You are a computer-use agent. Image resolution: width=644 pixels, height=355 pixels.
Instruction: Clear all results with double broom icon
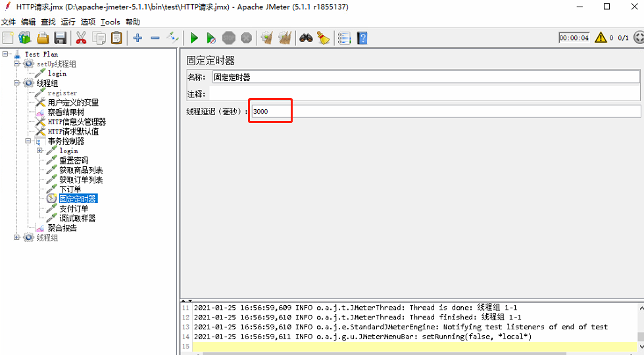tap(285, 38)
